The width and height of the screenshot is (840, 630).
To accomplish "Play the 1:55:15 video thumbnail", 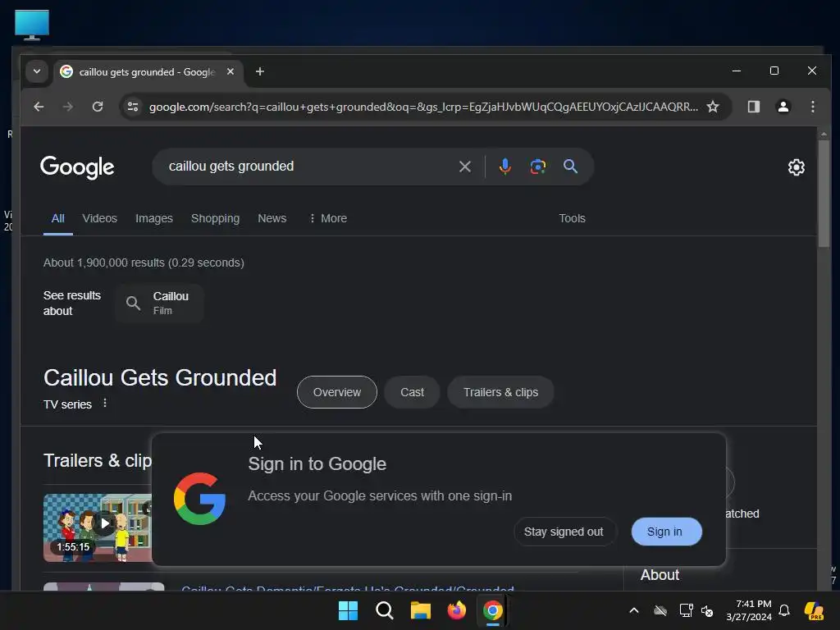I will (98, 527).
